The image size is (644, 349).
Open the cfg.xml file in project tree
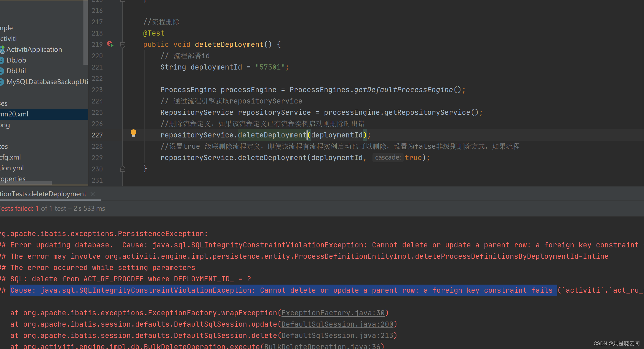click(x=10, y=157)
